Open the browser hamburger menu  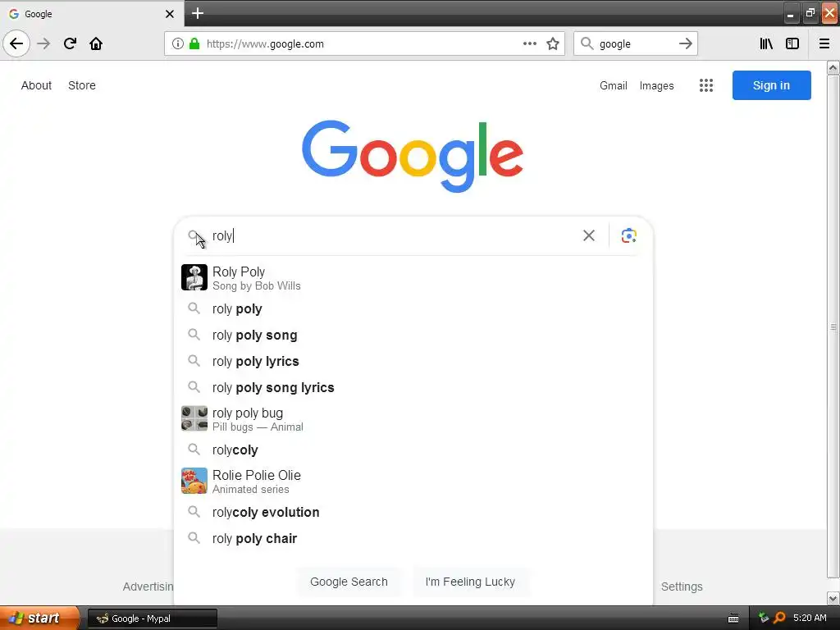824,44
